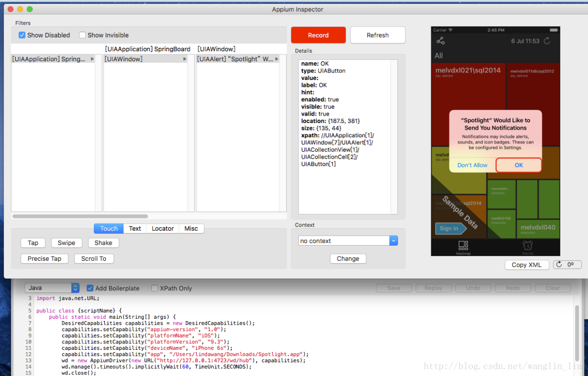Click the Tap button
This screenshot has height=376, width=588.
pyautogui.click(x=33, y=243)
